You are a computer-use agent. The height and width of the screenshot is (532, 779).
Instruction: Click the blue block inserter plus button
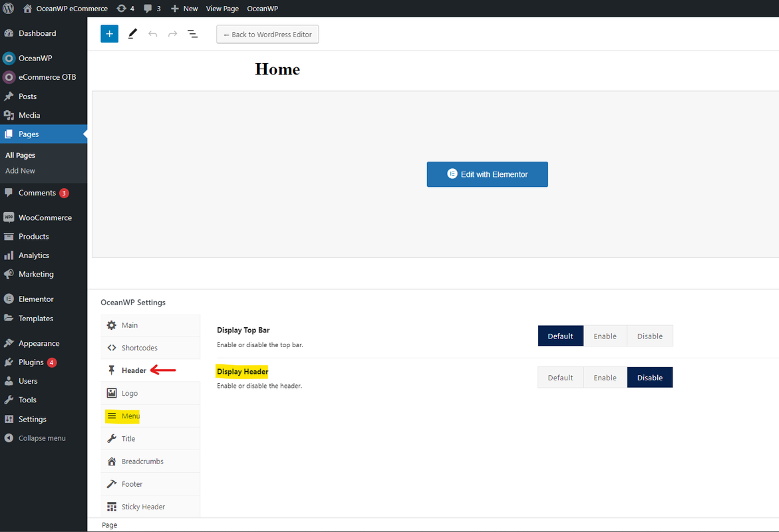(109, 34)
